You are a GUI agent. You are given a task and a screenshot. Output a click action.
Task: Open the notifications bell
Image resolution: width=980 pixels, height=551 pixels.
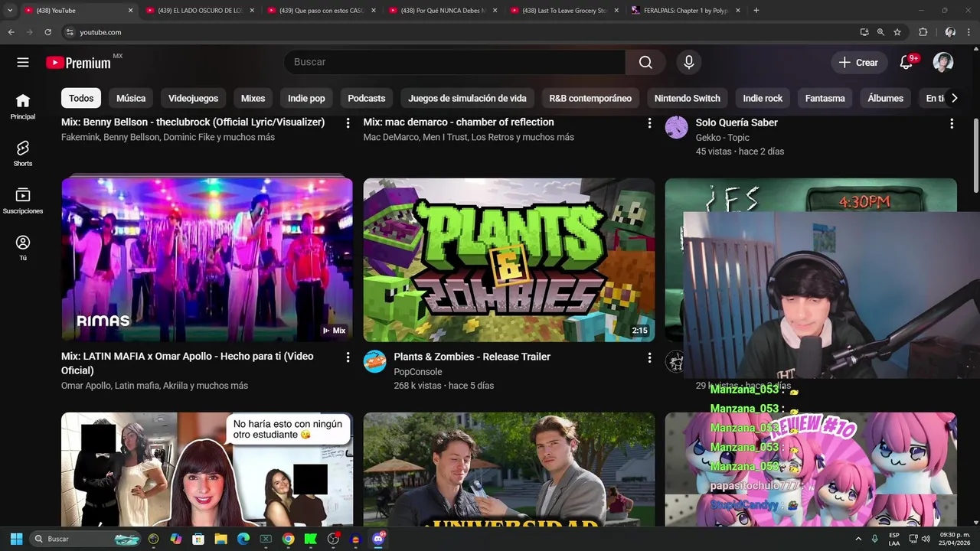[x=906, y=62]
